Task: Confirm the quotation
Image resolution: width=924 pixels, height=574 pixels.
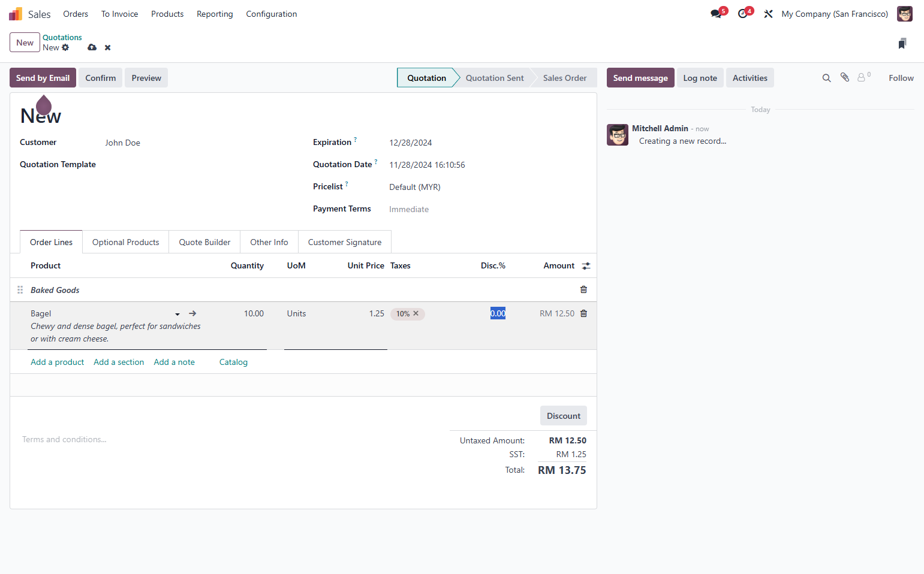Action: tap(100, 78)
